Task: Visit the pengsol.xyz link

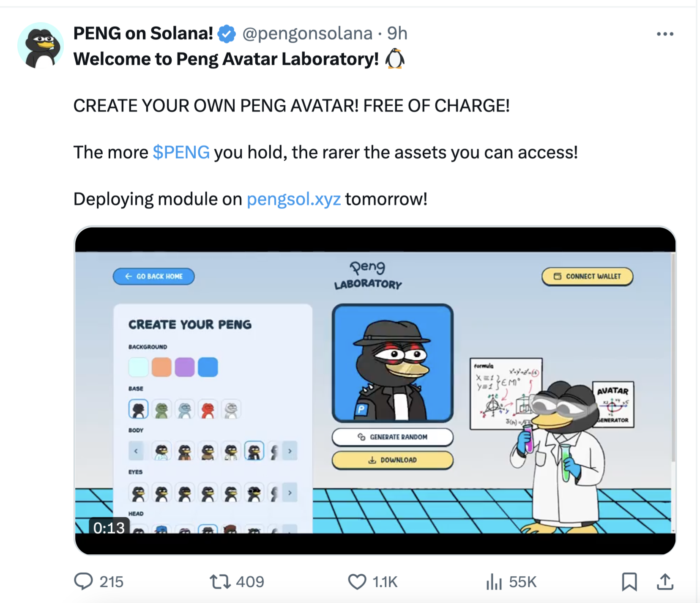Action: 294,199
